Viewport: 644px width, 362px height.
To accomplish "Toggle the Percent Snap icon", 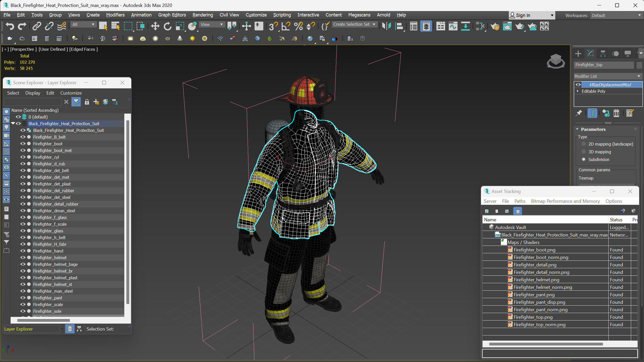I will 298,26.
